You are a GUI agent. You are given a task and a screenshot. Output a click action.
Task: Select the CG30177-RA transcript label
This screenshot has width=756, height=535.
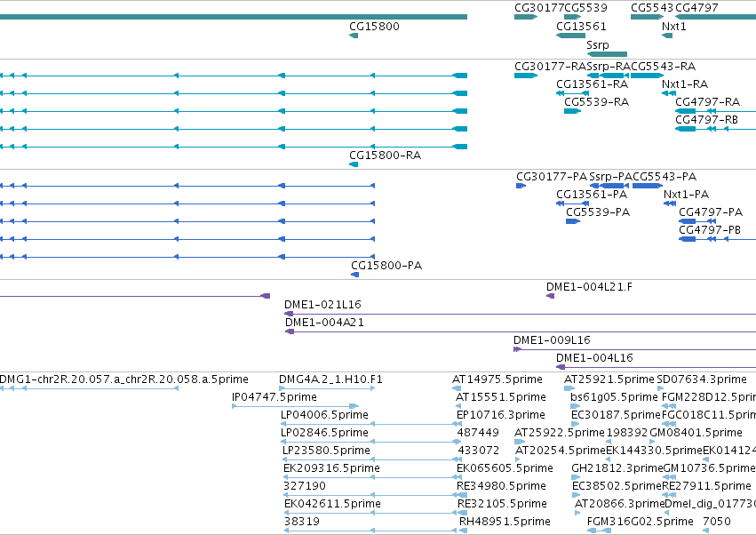click(551, 67)
